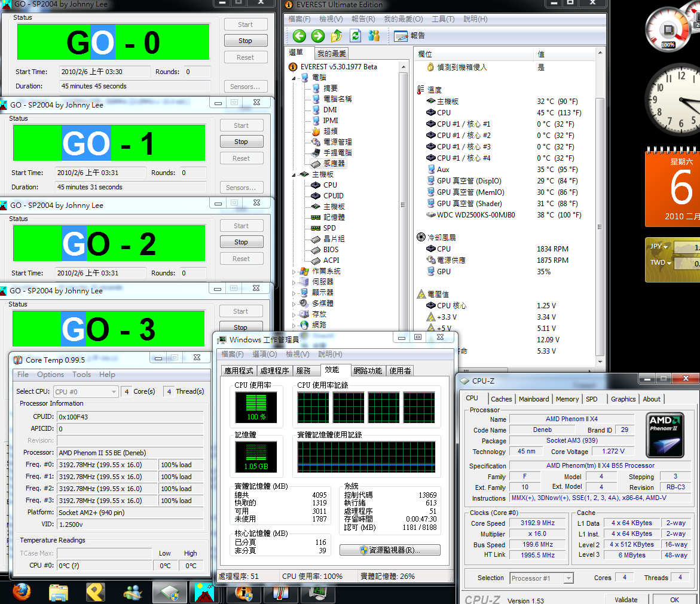
Task: Open Firefox from the taskbar
Action: [22, 593]
